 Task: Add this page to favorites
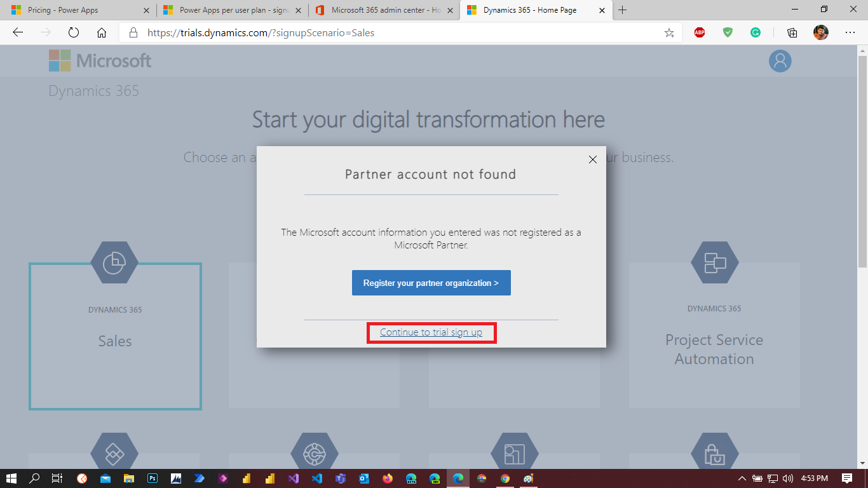click(x=668, y=33)
